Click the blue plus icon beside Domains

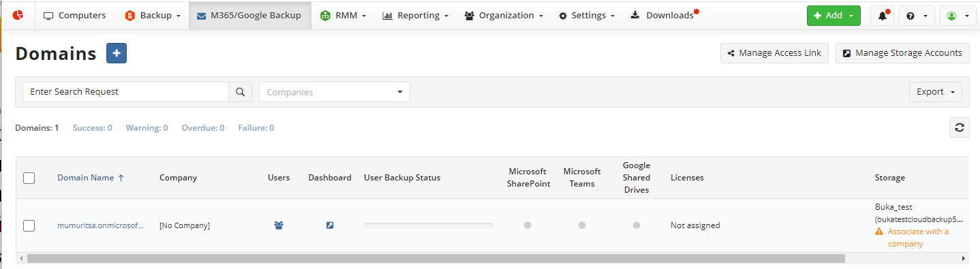click(117, 53)
